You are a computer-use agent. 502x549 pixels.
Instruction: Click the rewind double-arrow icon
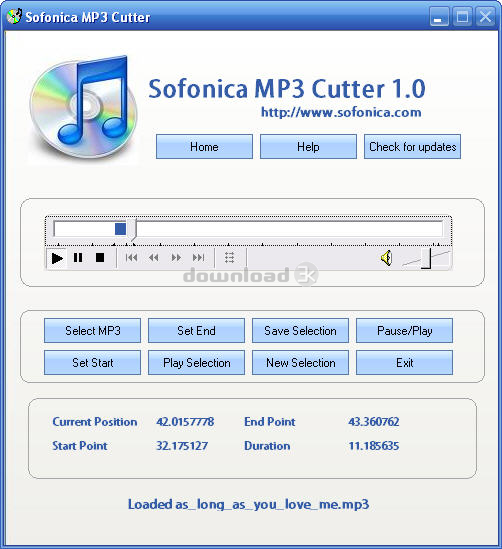(x=154, y=258)
